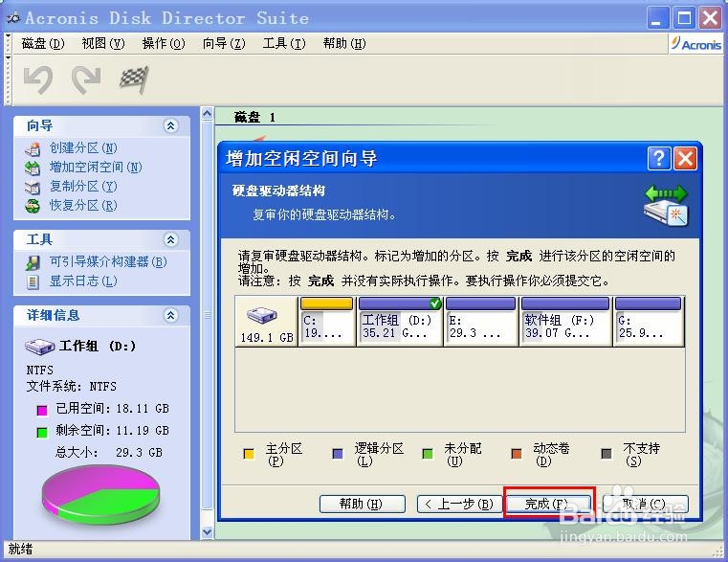
Task: Click the sidebar scrollbar up arrow
Action: coord(208,113)
